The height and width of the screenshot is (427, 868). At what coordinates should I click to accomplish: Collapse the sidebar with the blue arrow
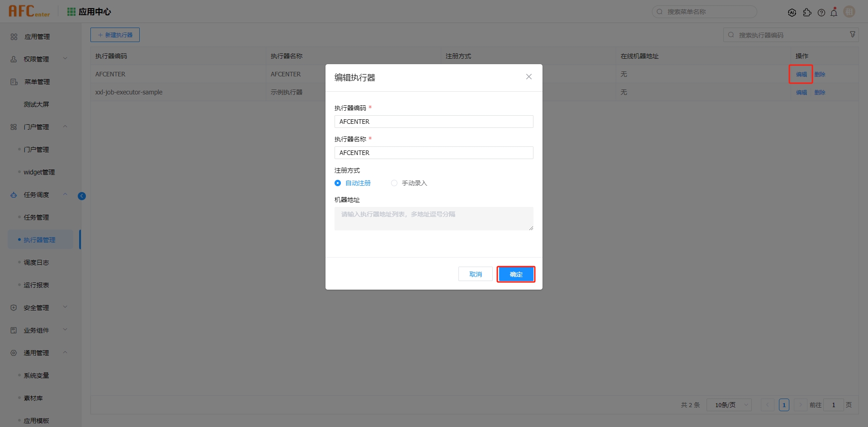click(82, 196)
